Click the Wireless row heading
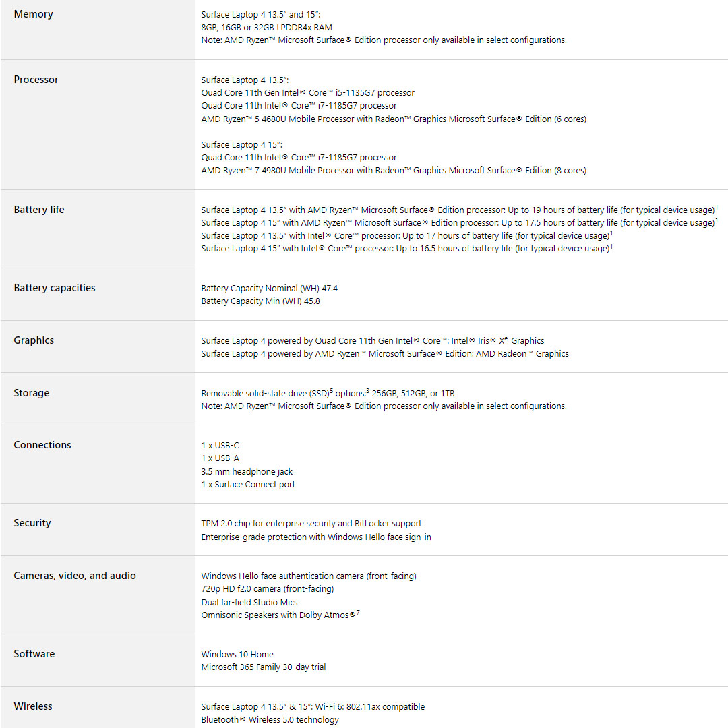 pyautogui.click(x=33, y=706)
